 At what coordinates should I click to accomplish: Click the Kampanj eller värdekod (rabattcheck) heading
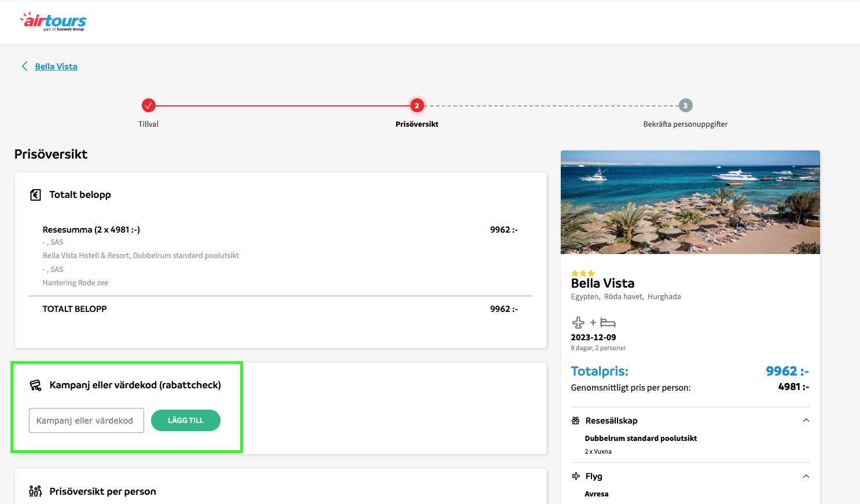pos(135,385)
